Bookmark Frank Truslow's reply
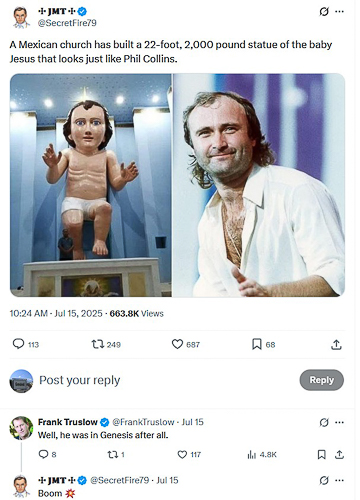This screenshot has height=500, width=360. 321,455
